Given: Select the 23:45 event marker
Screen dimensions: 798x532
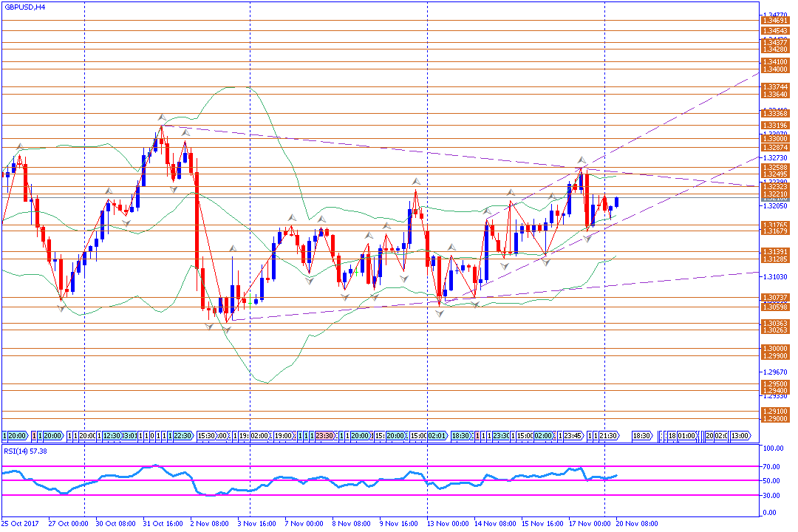Looking at the screenshot, I should pyautogui.click(x=573, y=436).
